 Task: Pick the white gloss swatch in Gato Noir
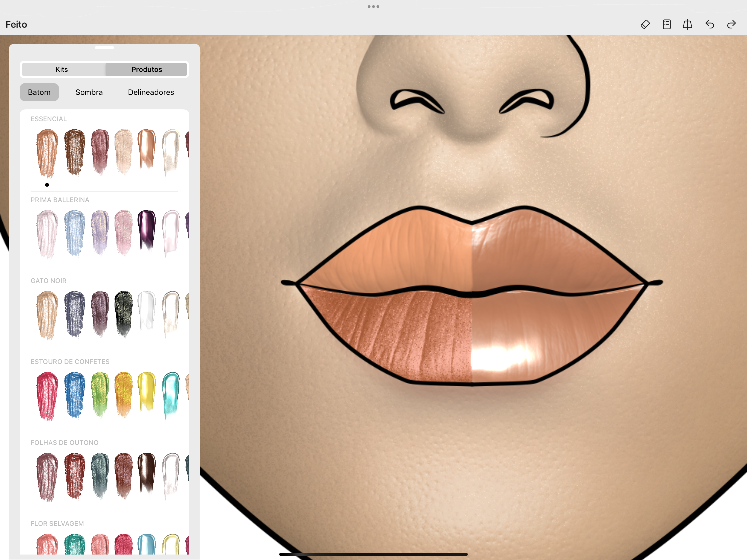coord(147,311)
